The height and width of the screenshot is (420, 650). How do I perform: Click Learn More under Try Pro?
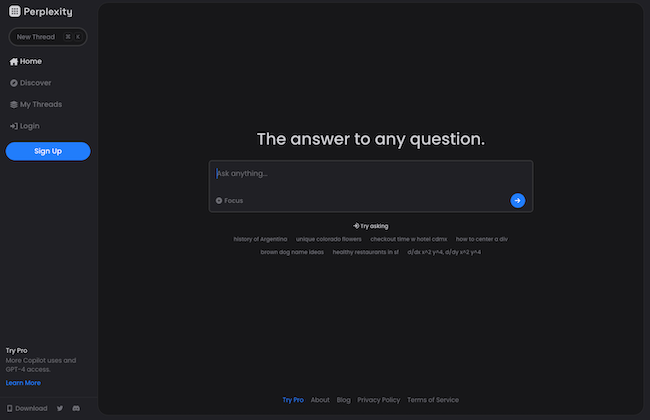pos(23,383)
